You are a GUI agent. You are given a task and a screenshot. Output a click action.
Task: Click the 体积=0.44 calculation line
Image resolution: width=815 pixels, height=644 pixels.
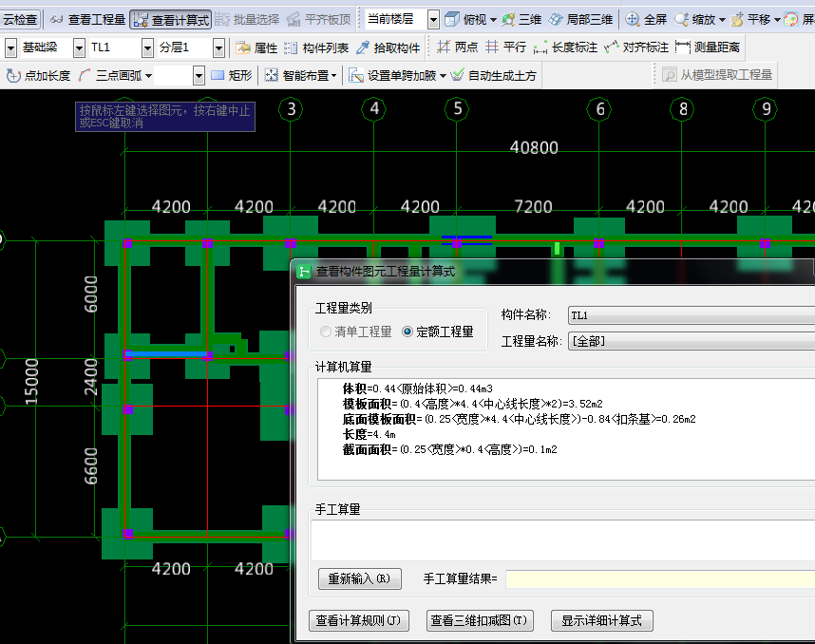pos(417,388)
